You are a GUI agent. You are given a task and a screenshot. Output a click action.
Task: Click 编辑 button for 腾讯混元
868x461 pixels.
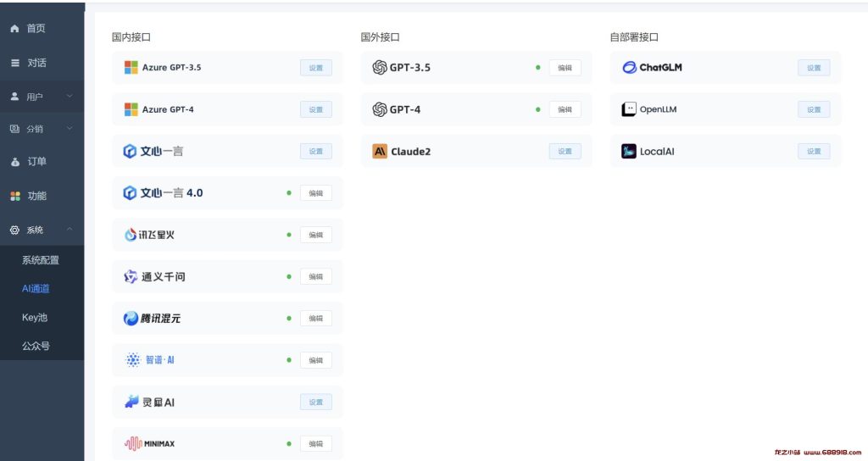click(316, 319)
